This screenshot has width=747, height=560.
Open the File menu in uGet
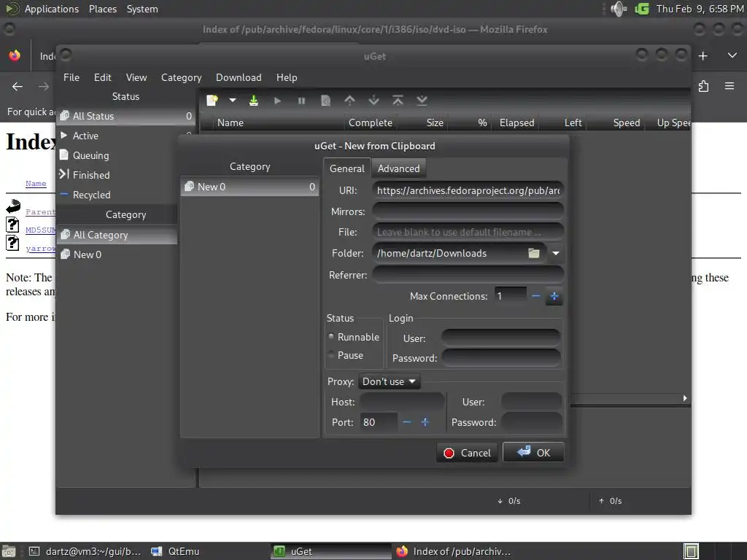click(x=71, y=77)
